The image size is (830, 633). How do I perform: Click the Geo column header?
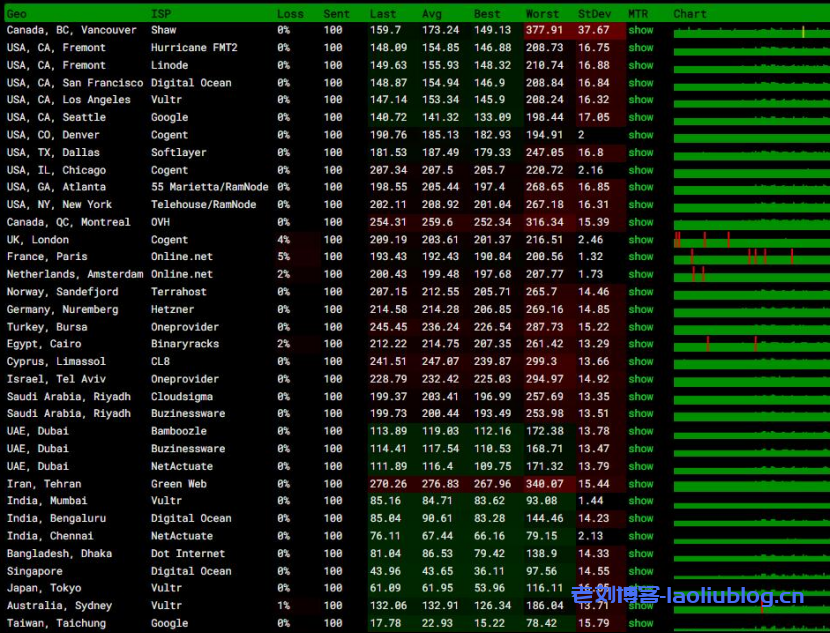(x=17, y=14)
